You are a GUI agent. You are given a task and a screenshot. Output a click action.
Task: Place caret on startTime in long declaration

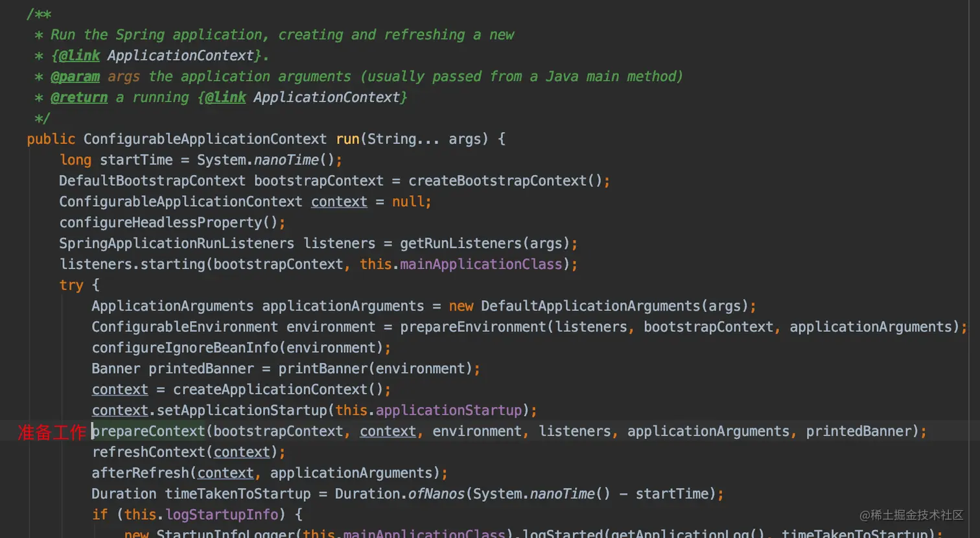pyautogui.click(x=136, y=159)
